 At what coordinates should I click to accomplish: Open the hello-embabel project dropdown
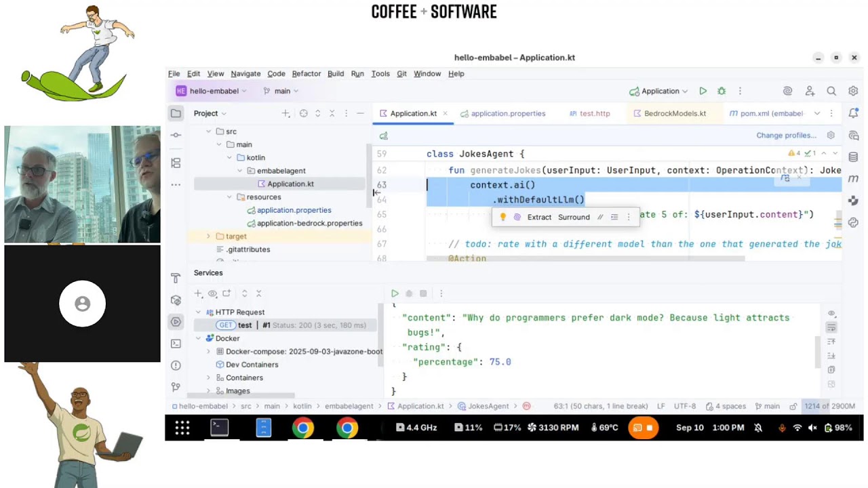211,91
